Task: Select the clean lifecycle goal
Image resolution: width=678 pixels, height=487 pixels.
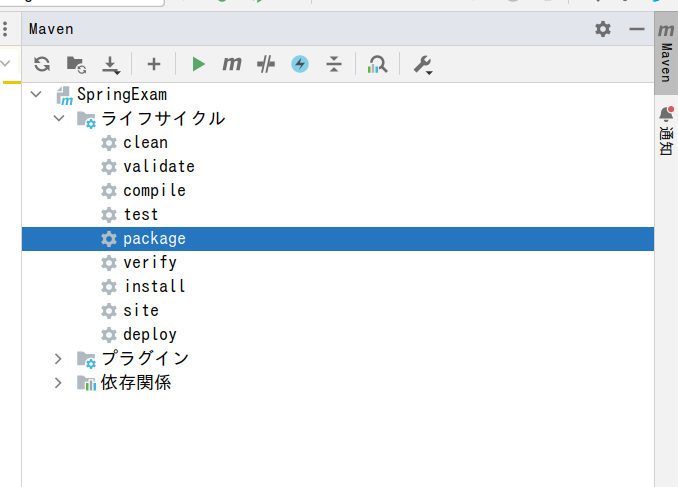Action: (x=145, y=142)
